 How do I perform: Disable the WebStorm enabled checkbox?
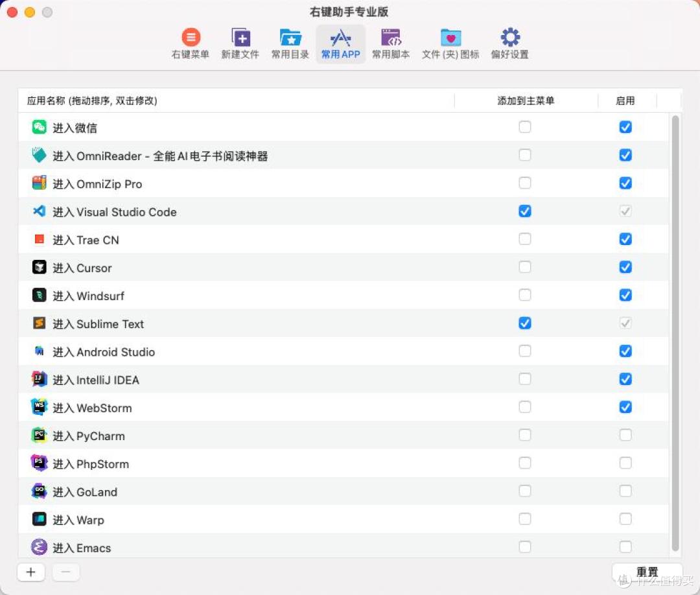[x=625, y=406]
